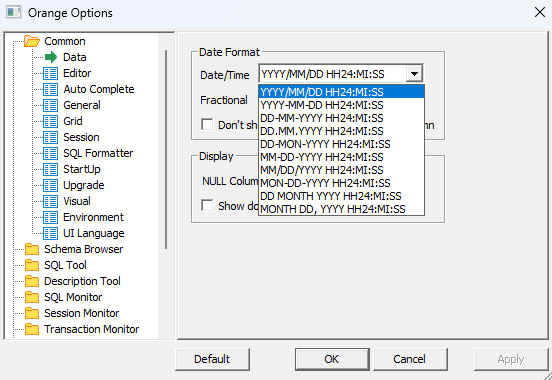Choose DD MONTH YYYY HH24:MI:SS format

341,197
